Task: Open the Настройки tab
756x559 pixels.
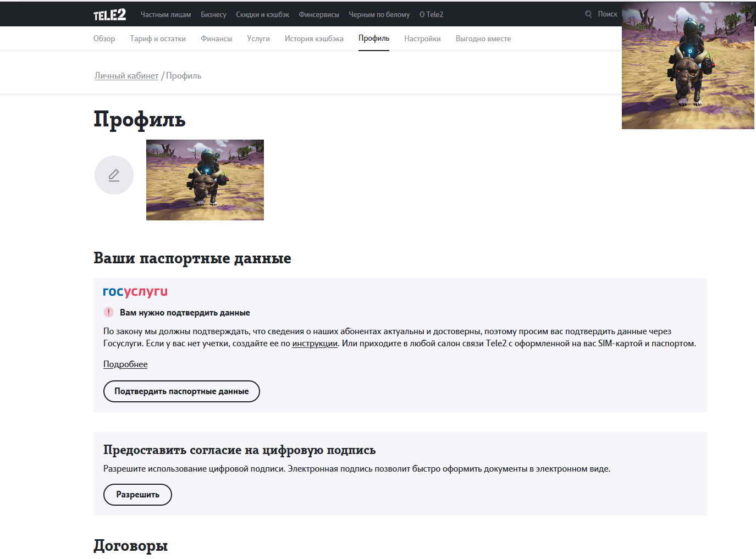Action: coord(422,38)
